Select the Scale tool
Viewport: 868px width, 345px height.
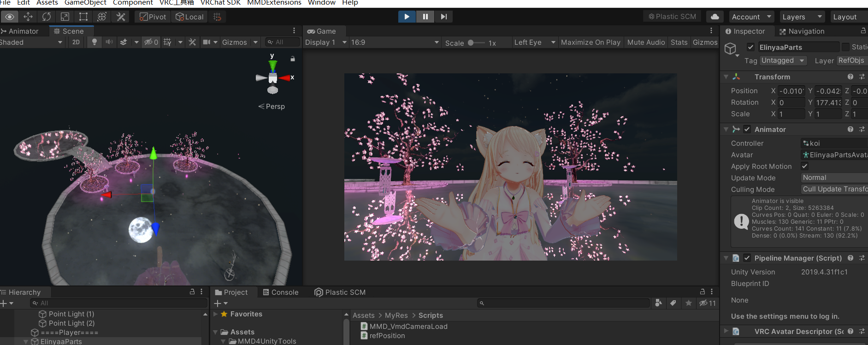65,17
